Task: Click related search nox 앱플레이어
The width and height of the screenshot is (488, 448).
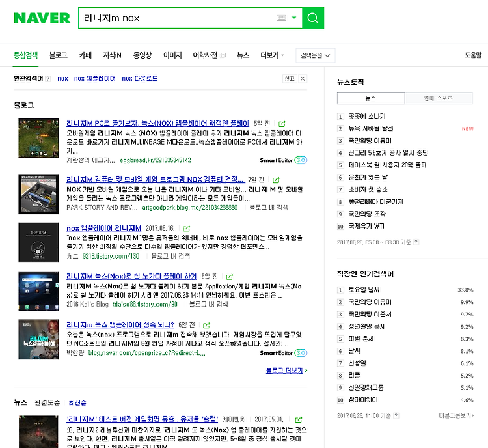Action: [94, 79]
